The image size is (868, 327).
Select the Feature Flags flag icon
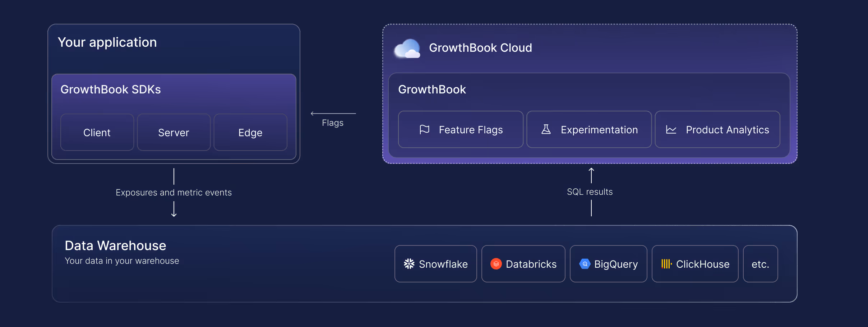[424, 129]
